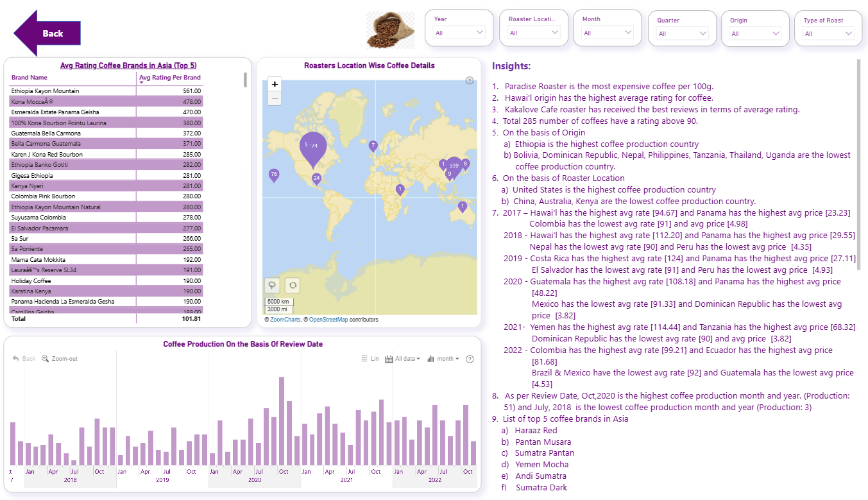The image size is (868, 500).
Task: Open the Quarter slicer dropdown
Action: click(683, 33)
